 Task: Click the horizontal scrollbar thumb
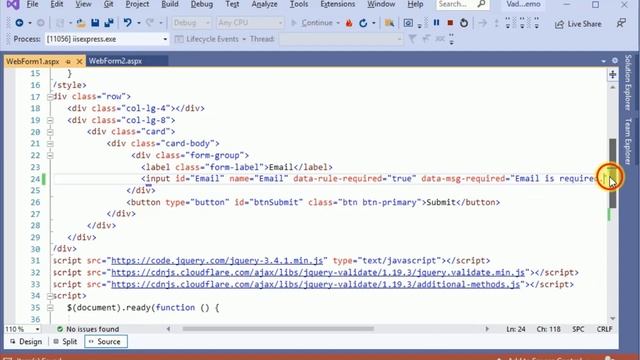pos(278,329)
